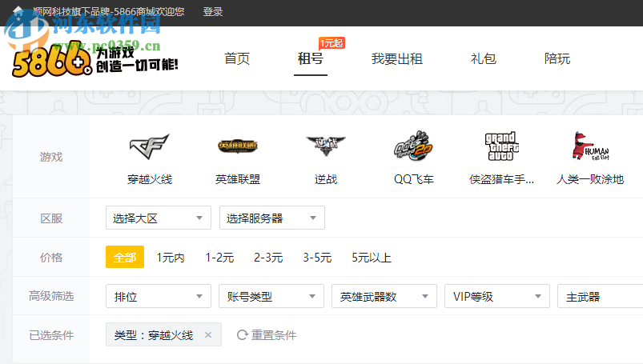Click the 登录 link
The image size is (643, 364).
click(213, 11)
